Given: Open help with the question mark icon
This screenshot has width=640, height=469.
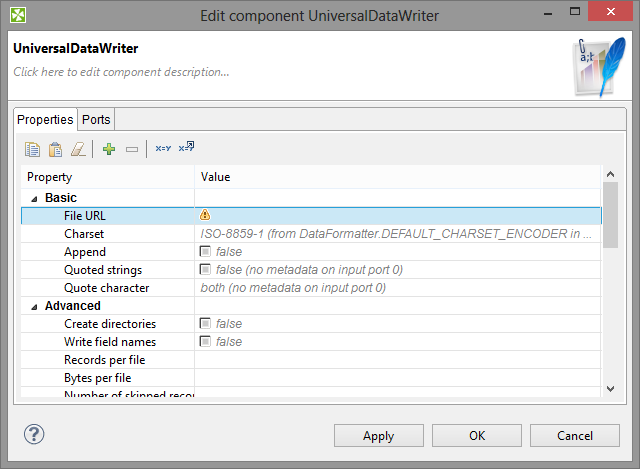Looking at the screenshot, I should (x=35, y=435).
